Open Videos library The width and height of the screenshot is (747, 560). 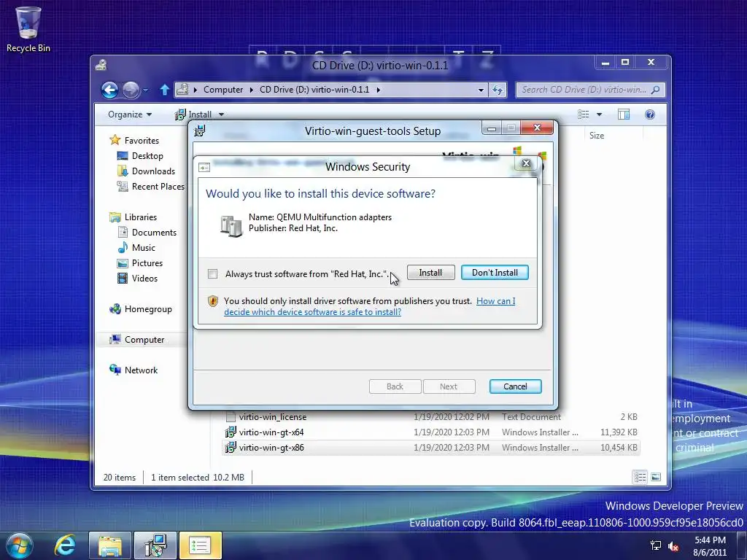click(144, 278)
